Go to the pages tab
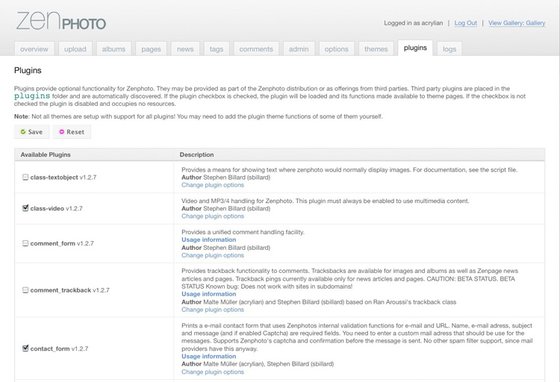 pyautogui.click(x=151, y=49)
